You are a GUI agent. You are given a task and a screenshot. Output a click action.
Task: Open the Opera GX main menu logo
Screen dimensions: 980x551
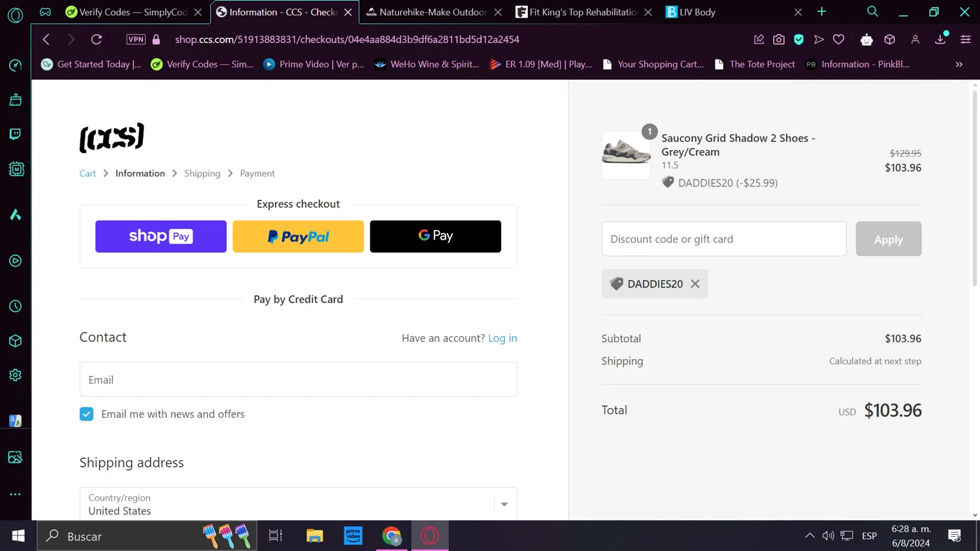pos(15,14)
